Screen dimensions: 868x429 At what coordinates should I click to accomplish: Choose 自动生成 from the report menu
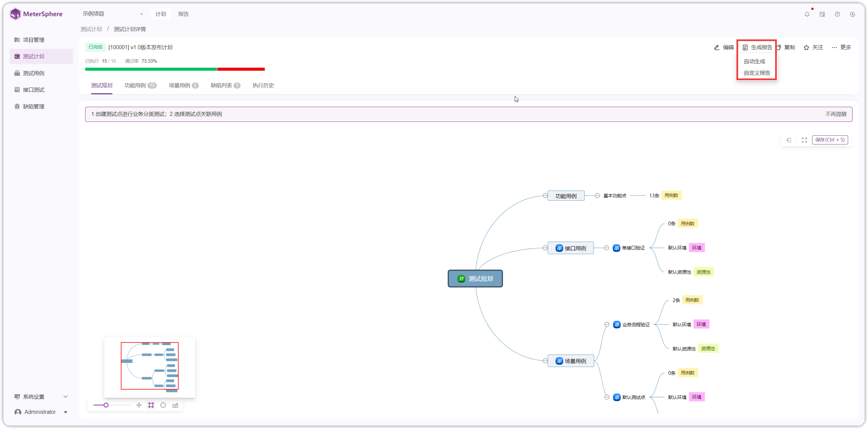(x=754, y=61)
